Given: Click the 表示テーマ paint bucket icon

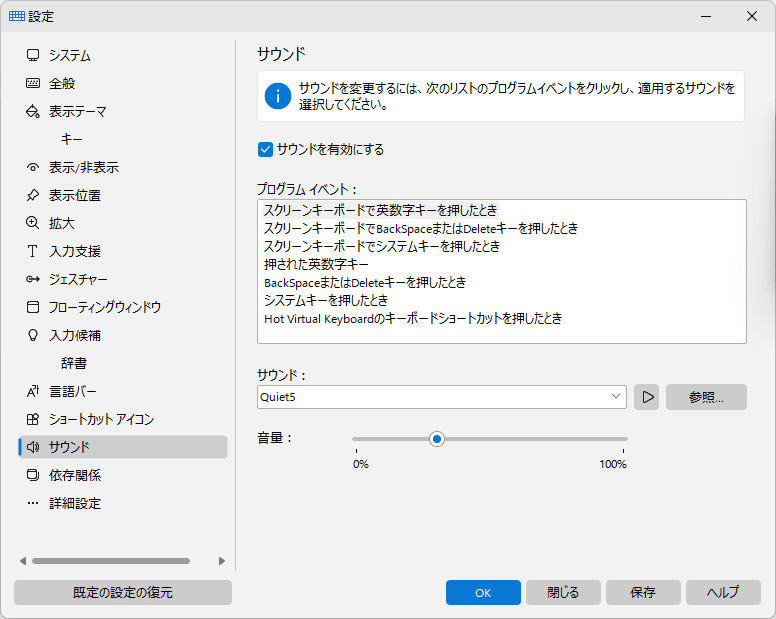Looking at the screenshot, I should point(33,111).
